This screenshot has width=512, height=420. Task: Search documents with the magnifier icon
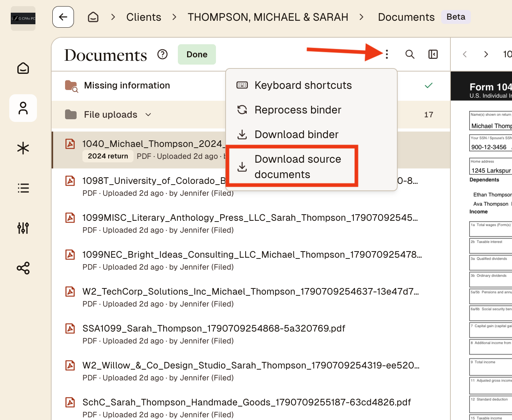tap(410, 54)
